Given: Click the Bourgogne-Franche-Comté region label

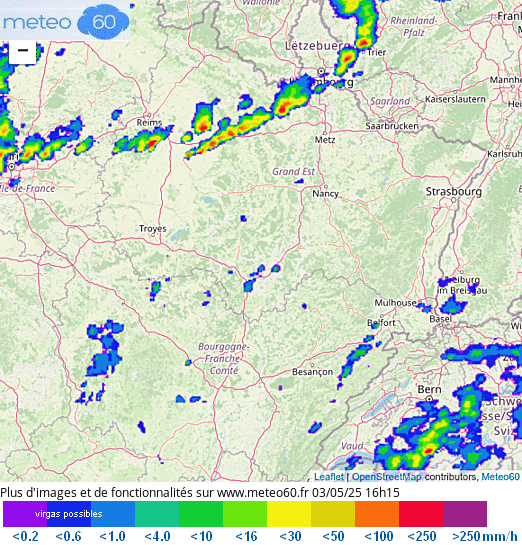Looking at the screenshot, I should 223,358.
